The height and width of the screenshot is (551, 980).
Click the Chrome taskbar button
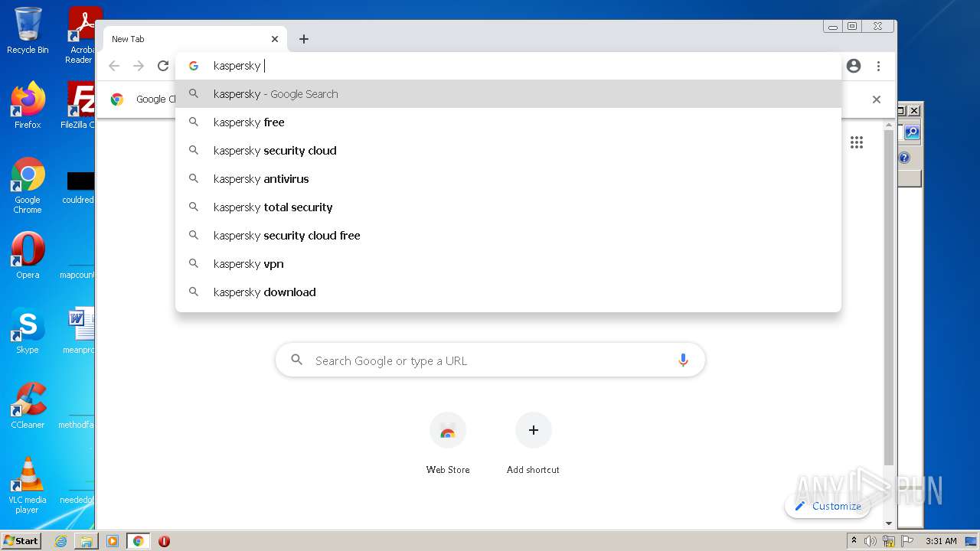139,541
